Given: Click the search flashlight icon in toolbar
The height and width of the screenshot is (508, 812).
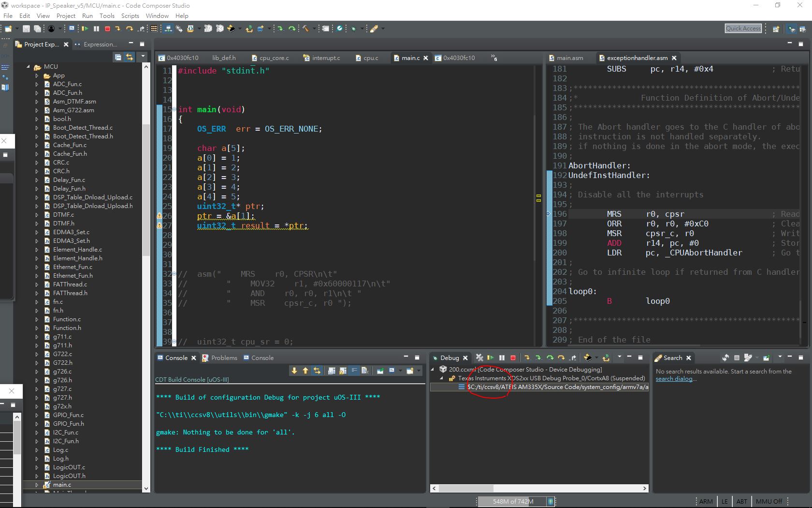Looking at the screenshot, I should click(374, 29).
